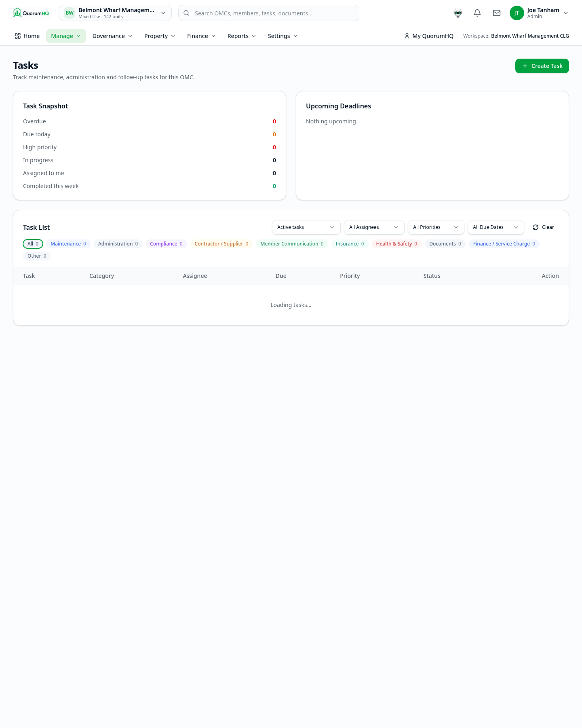The image size is (582, 728).
Task: Filter by Member Communication category
Action: (292, 244)
